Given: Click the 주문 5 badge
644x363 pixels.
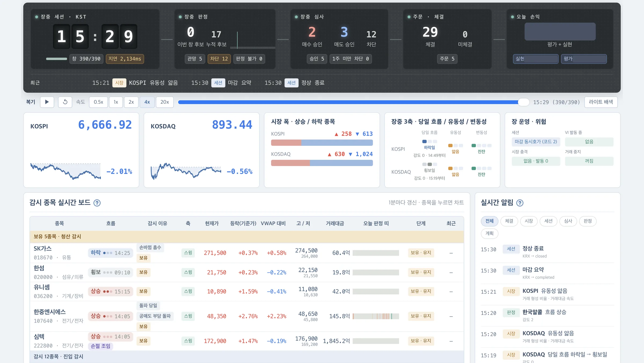Looking at the screenshot, I should click(x=447, y=59).
